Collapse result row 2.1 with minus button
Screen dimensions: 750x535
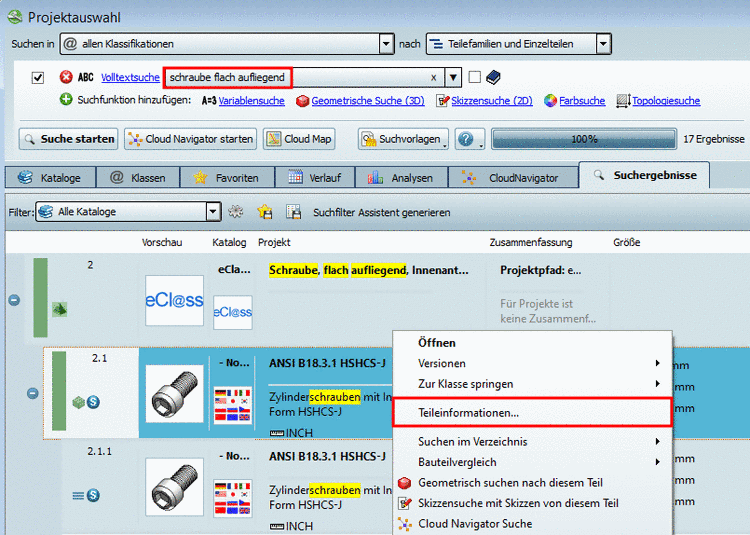coord(33,393)
